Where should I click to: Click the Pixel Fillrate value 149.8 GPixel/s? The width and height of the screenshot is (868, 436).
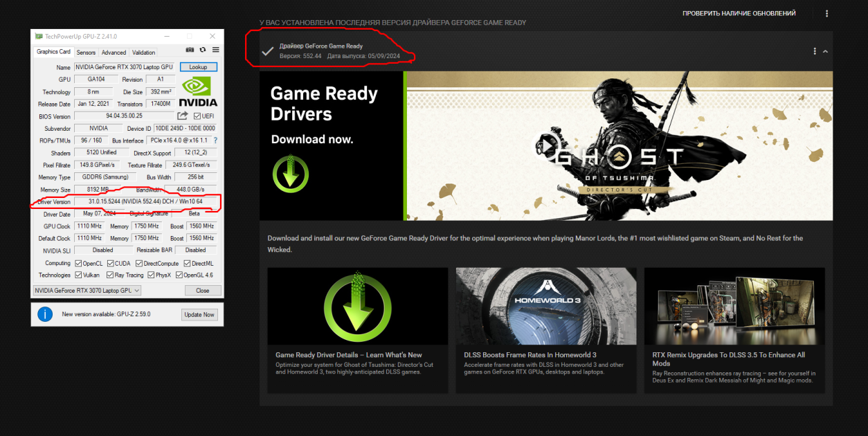click(97, 165)
